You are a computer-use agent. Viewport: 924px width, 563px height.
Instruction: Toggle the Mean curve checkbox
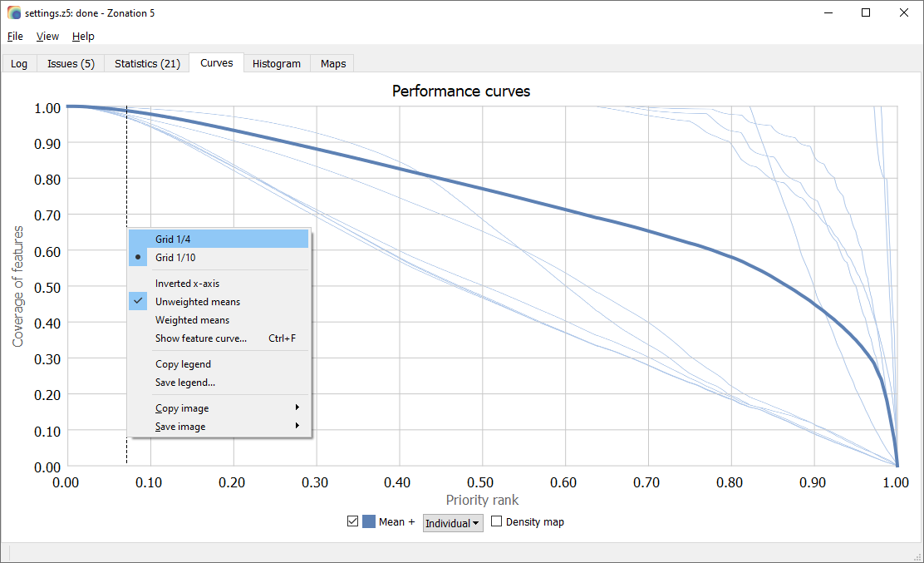352,521
